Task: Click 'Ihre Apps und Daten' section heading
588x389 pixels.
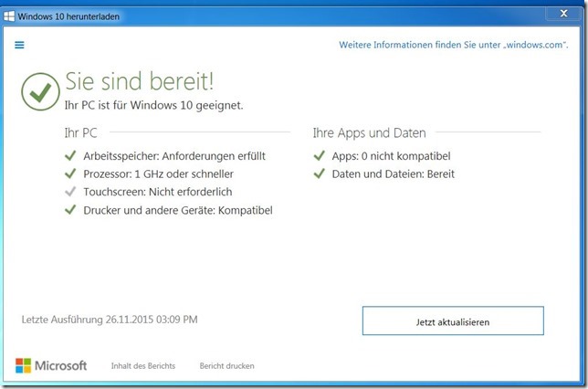Action: click(x=370, y=132)
